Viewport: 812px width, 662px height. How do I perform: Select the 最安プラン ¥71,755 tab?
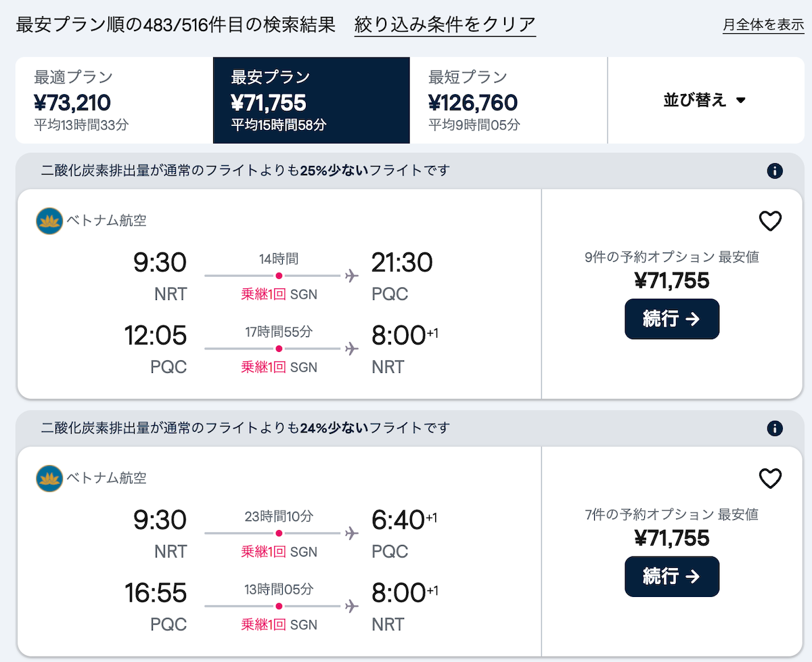(311, 100)
